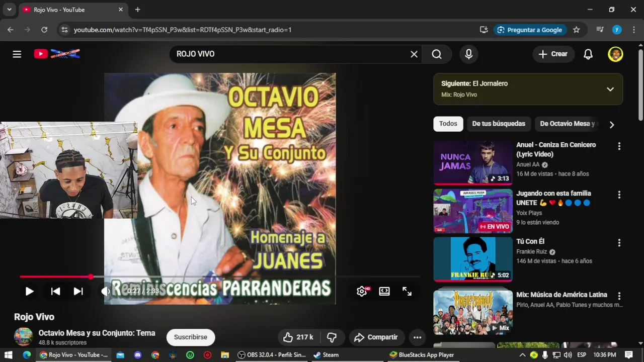Screen dimensions: 644x362
Task: Open the notifications bell
Action: pos(588,54)
